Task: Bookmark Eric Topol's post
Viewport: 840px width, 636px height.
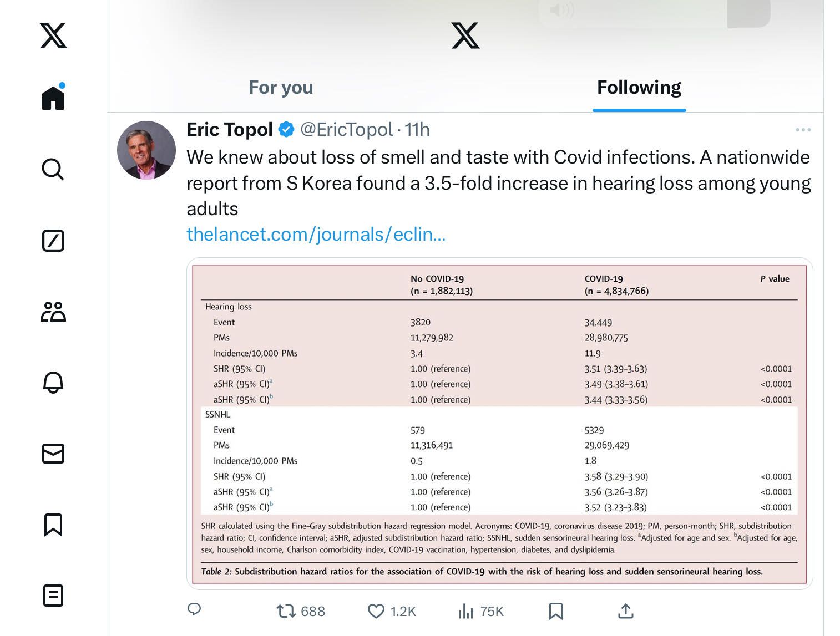Action: (556, 611)
